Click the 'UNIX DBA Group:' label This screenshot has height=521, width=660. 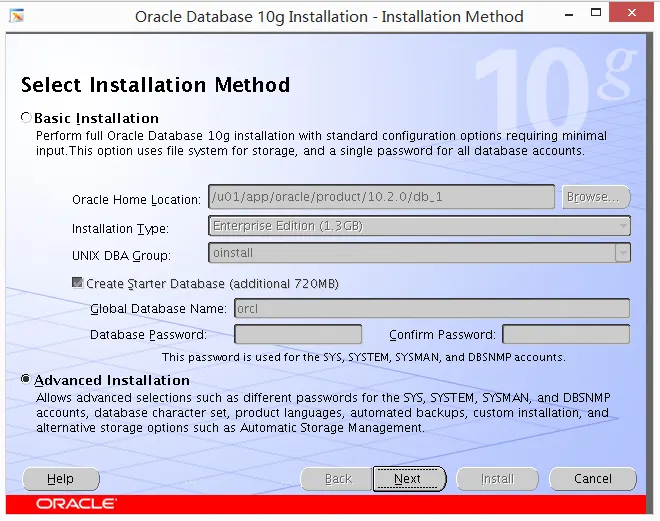click(x=121, y=255)
